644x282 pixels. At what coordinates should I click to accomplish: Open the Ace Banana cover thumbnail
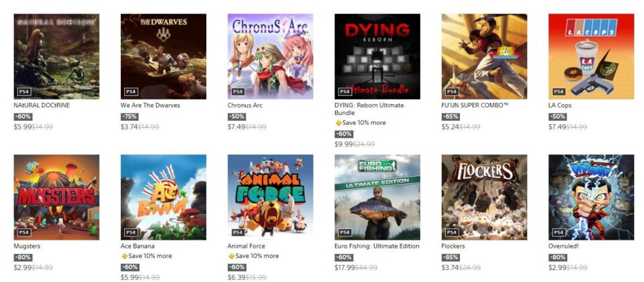point(163,197)
